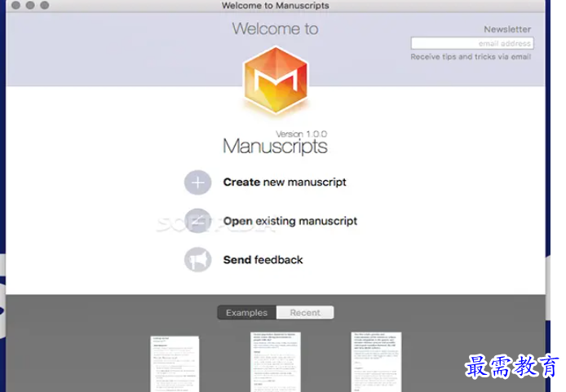Minimize the window using the middle title bar button
The width and height of the screenshot is (566, 392).
30,5
